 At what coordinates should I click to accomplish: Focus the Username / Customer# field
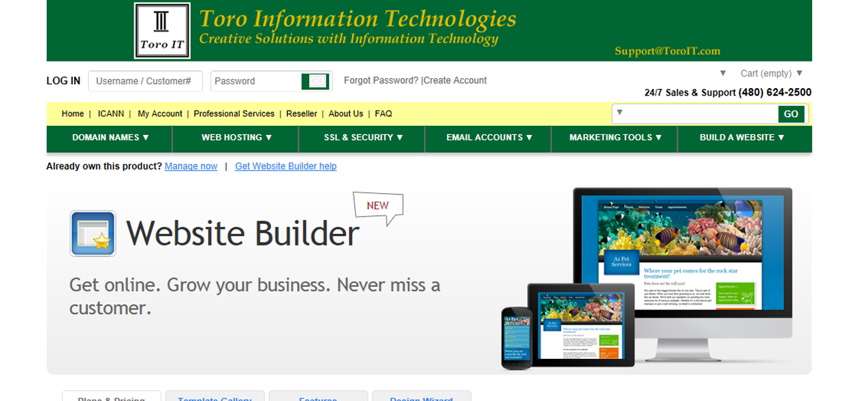[x=146, y=81]
